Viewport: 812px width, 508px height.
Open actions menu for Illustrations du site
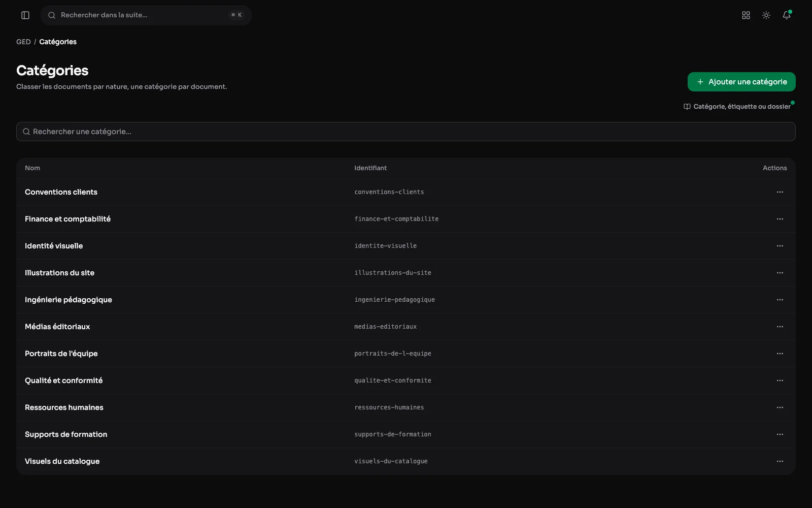pyautogui.click(x=780, y=273)
